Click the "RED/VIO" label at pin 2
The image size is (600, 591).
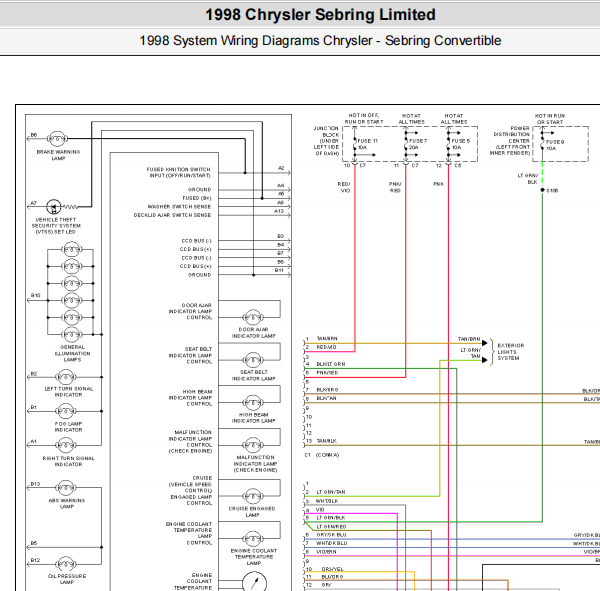click(x=326, y=347)
